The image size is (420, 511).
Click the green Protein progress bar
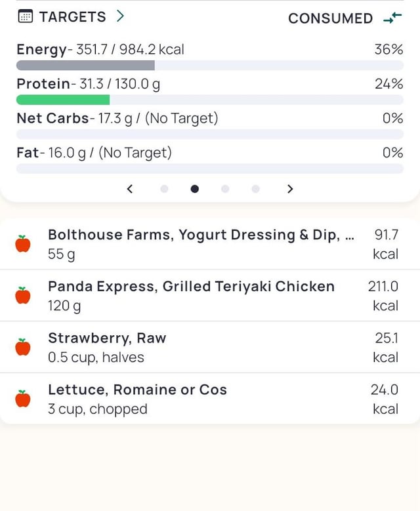point(63,100)
